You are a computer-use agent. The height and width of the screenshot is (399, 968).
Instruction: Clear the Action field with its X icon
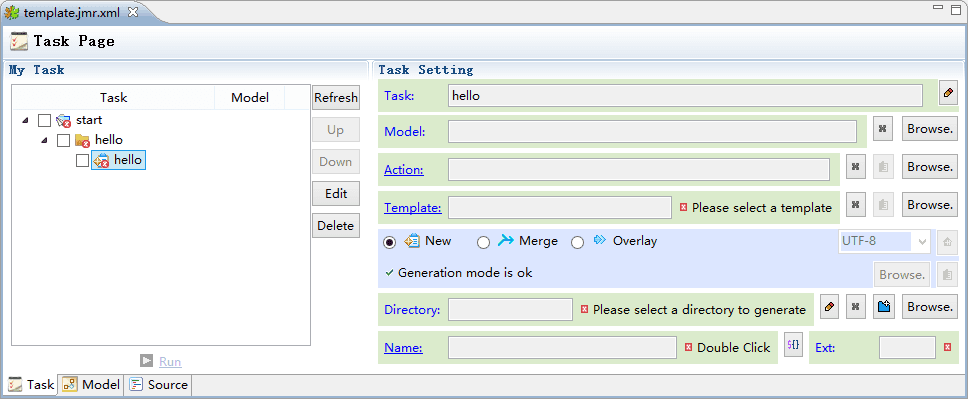tap(856, 167)
